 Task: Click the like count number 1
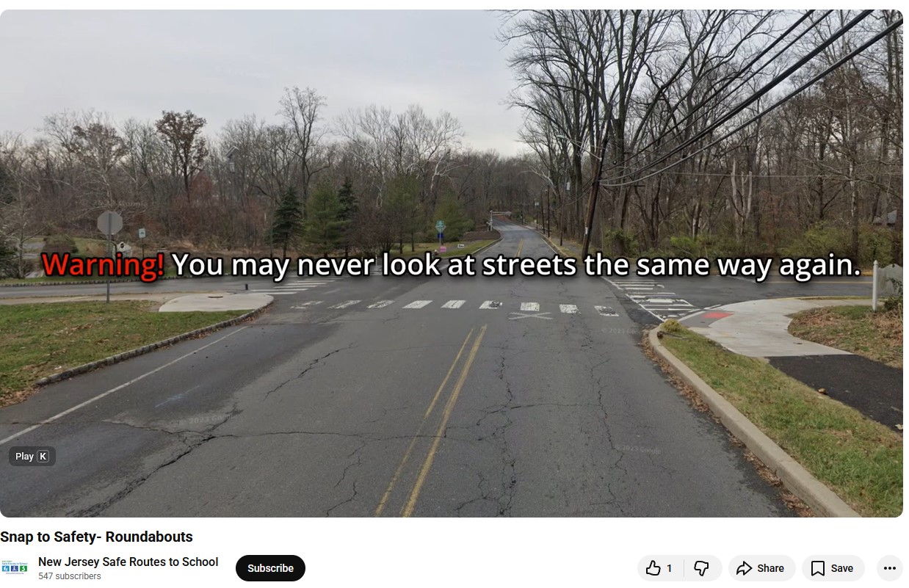(x=669, y=568)
